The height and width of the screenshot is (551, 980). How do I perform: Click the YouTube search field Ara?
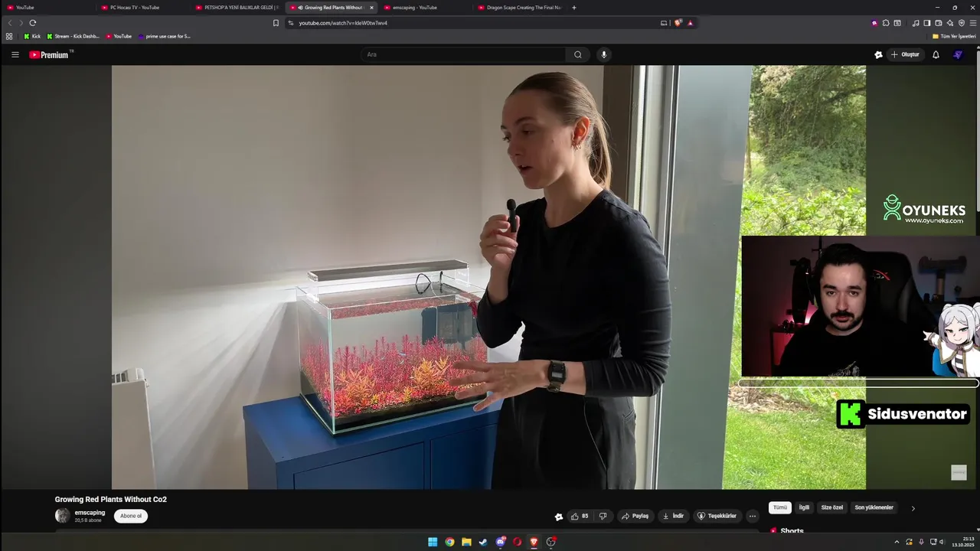coord(463,54)
